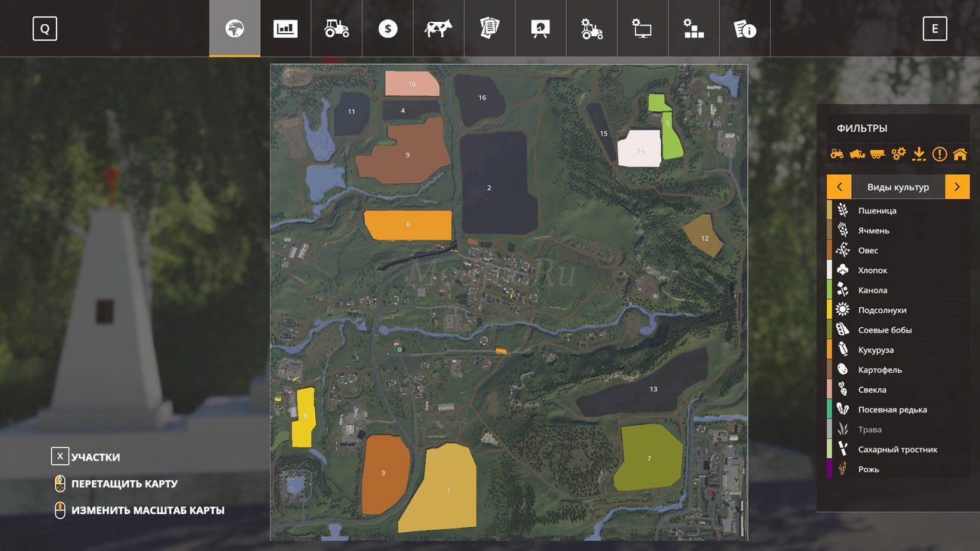Image resolution: width=980 pixels, height=551 pixels.
Task: Select white field 14 on the map
Action: tap(639, 149)
